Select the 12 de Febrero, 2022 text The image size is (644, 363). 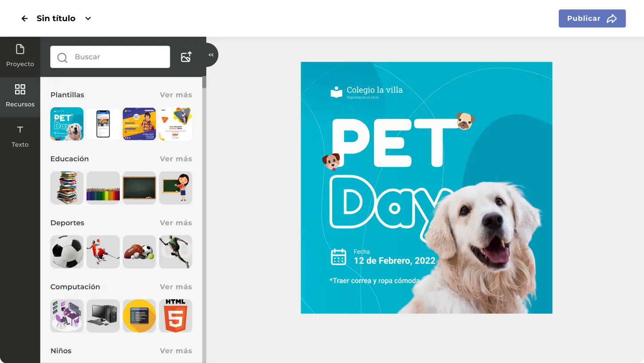[x=395, y=260]
